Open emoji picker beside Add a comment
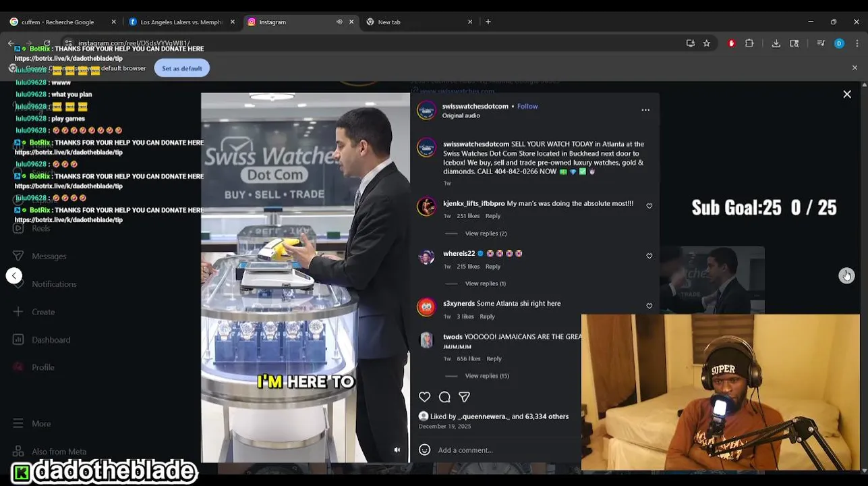The image size is (868, 486). click(425, 450)
